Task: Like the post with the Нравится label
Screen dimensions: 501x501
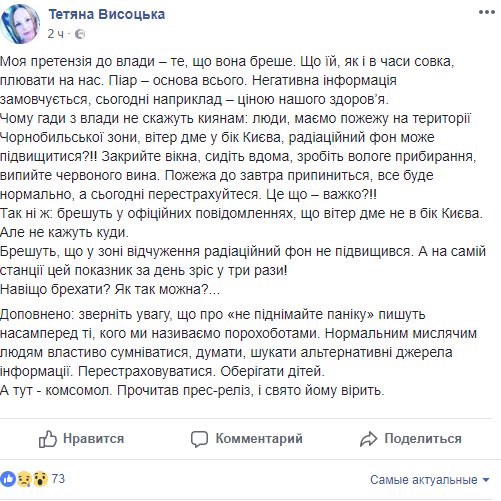Action: [x=94, y=438]
